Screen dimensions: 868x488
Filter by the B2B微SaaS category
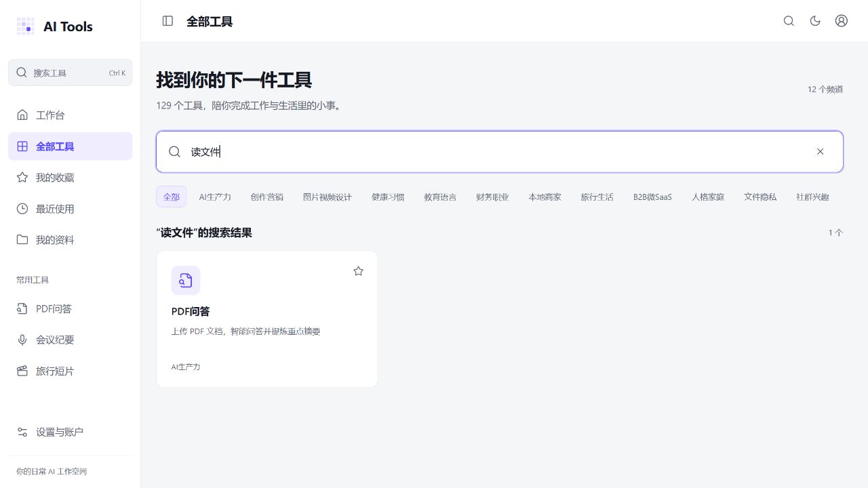[x=652, y=197]
